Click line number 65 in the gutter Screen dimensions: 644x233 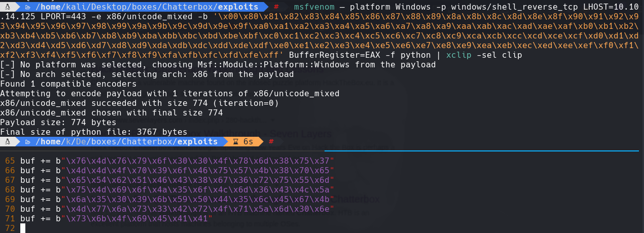10,161
